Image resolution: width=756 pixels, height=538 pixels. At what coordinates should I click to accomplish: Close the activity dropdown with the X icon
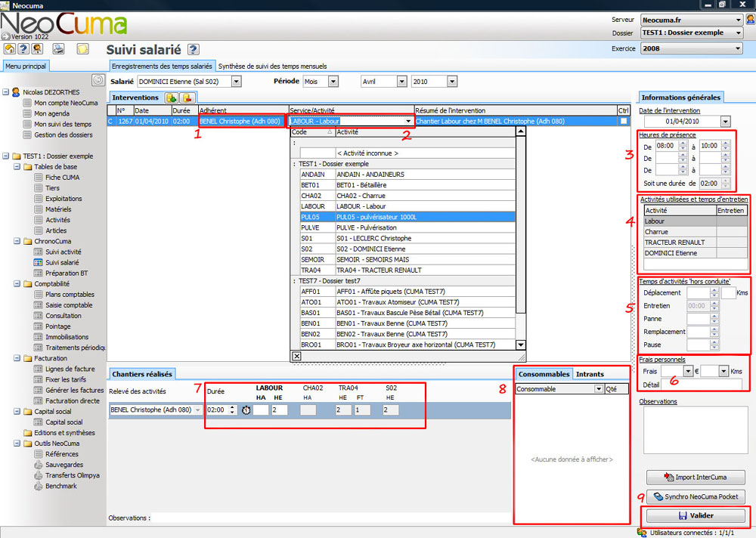pos(296,356)
